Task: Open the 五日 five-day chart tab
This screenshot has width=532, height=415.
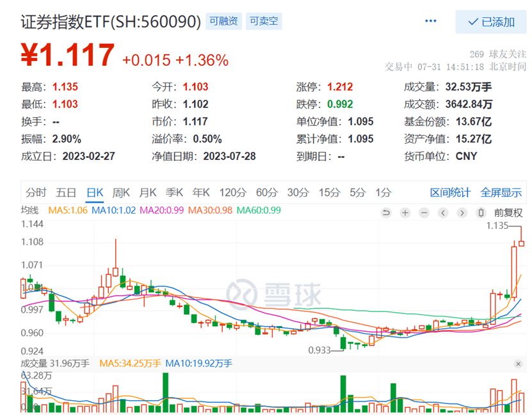Action: tap(66, 192)
